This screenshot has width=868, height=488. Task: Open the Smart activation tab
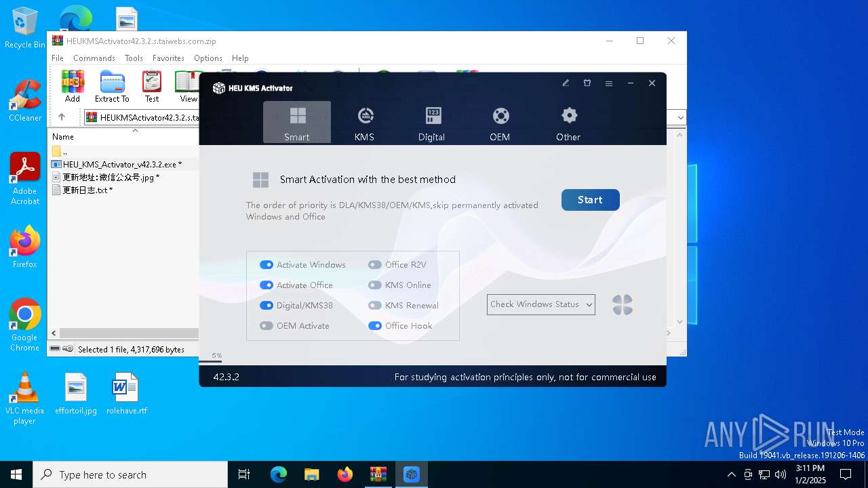coord(297,123)
